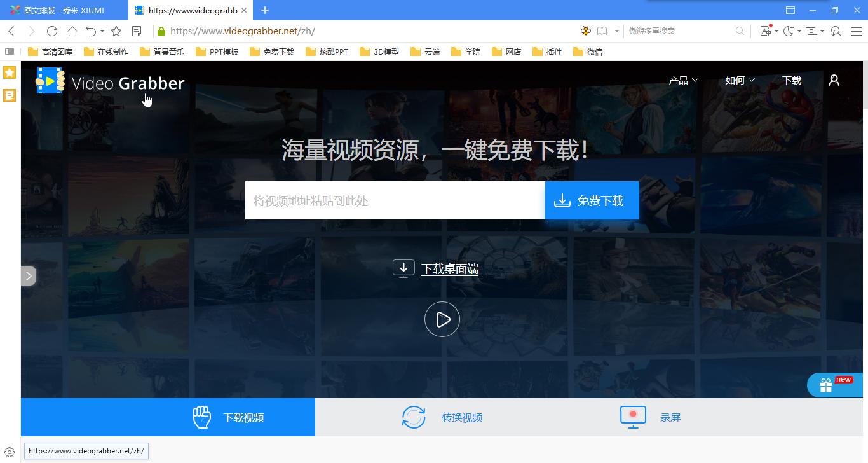Open the screenshot options dropdown arrow
This screenshot has width=868, height=463.
tap(822, 31)
